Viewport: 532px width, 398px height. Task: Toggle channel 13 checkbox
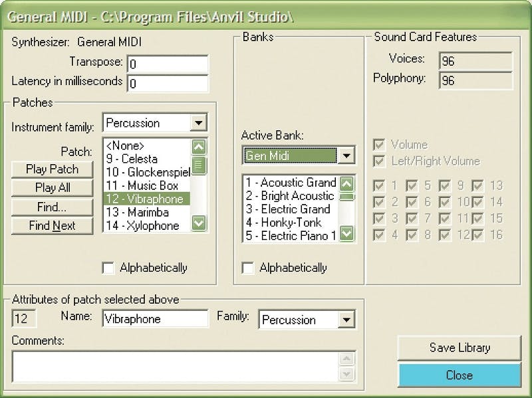pos(477,185)
